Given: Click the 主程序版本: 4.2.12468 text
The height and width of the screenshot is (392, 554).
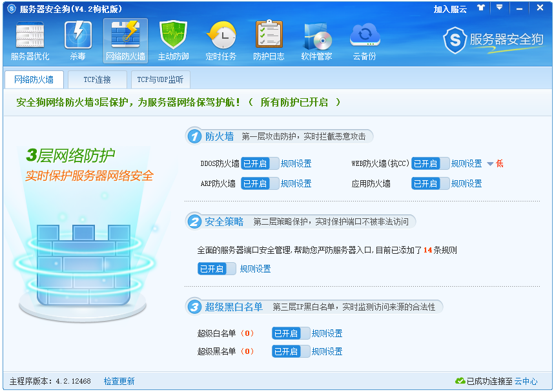Looking at the screenshot, I should point(50,381).
